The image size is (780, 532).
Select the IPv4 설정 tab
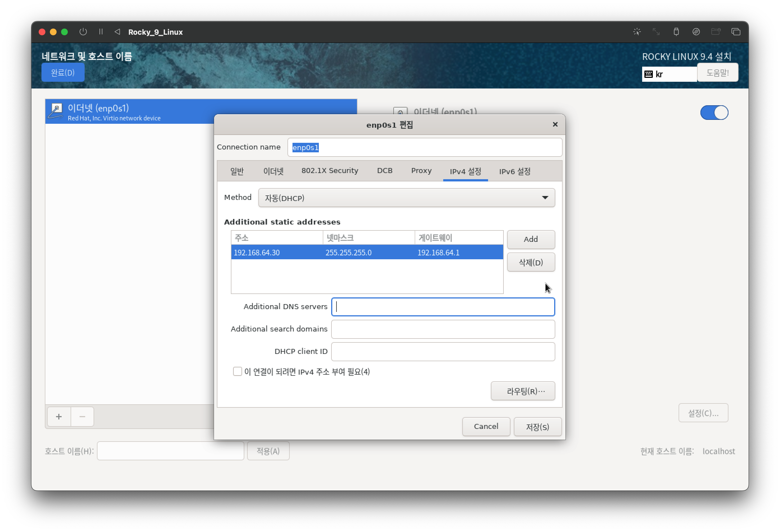pos(465,171)
